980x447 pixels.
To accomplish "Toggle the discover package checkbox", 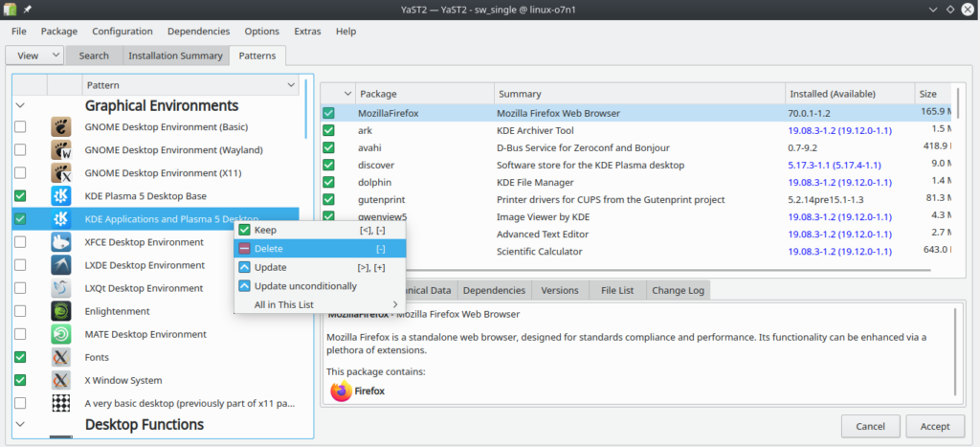I will (x=328, y=165).
